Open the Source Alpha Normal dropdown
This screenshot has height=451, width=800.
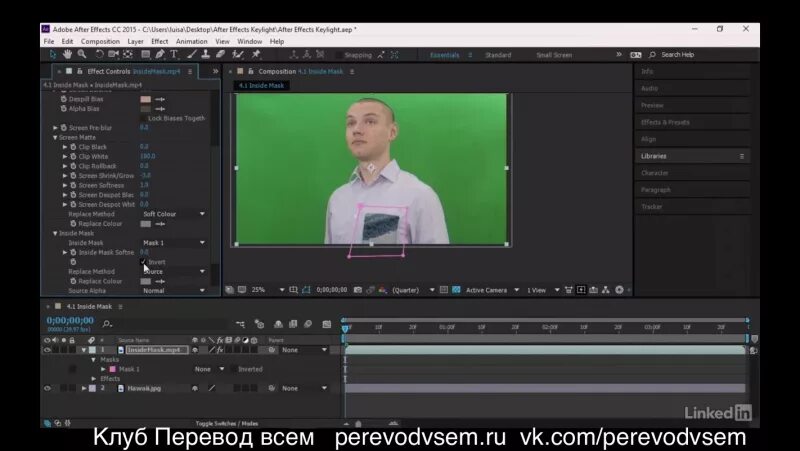click(173, 291)
